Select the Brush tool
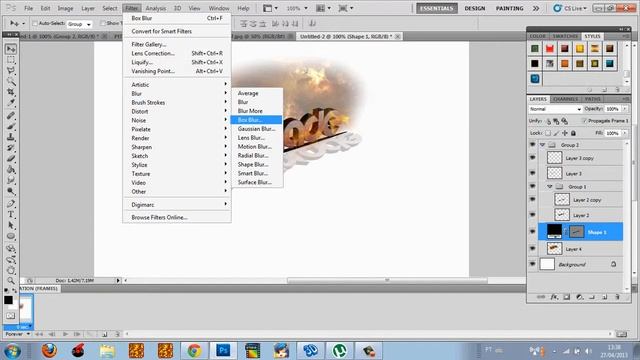 [11, 127]
